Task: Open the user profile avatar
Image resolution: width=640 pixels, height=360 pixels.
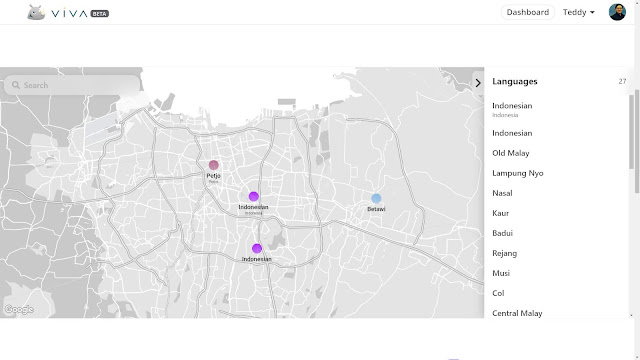Action: (x=617, y=12)
